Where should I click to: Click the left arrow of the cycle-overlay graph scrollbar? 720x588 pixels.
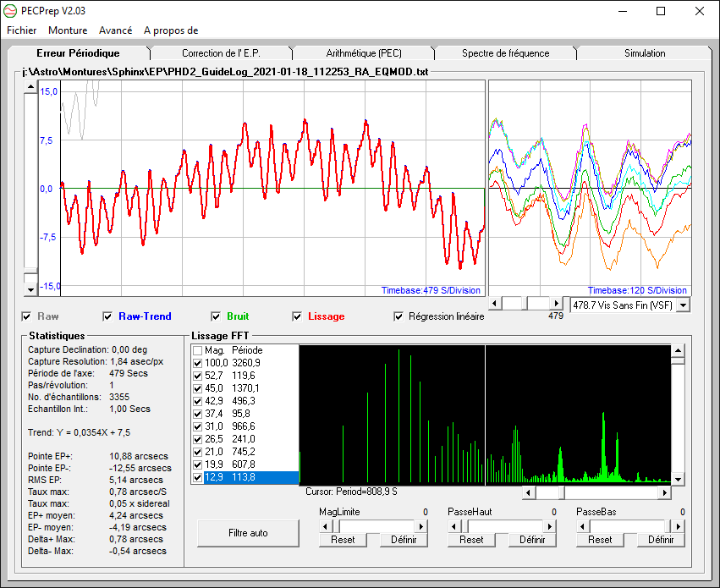(x=495, y=304)
